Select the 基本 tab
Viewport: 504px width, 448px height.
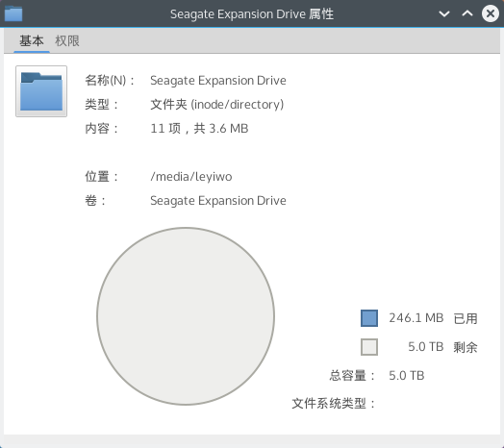click(32, 40)
